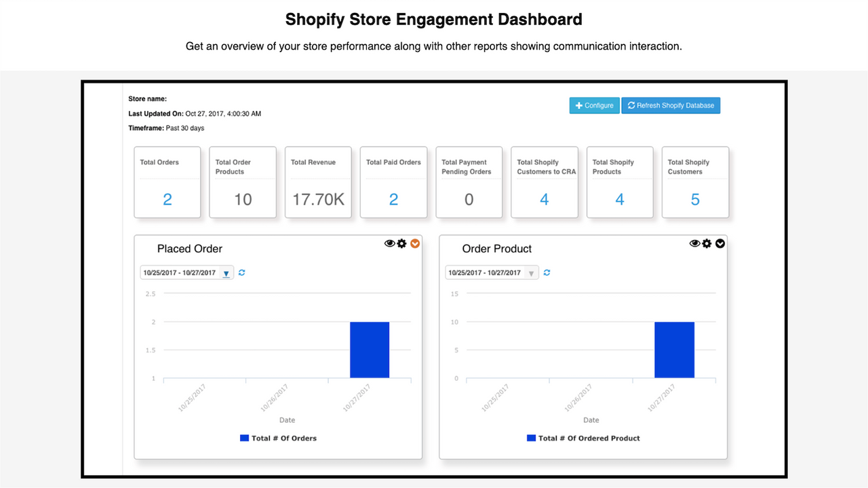The image size is (868, 488).
Task: Click Shopify Store Engagement Dashboard heading
Action: 434,19
